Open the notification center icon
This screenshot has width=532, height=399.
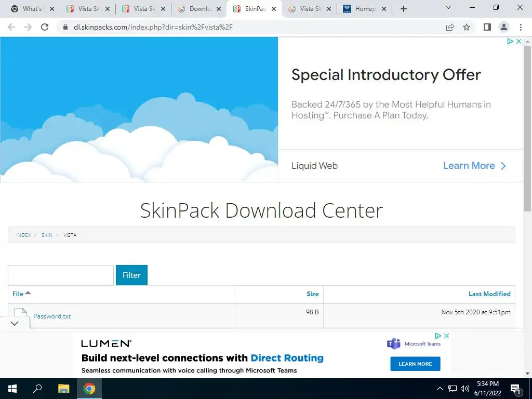516,389
